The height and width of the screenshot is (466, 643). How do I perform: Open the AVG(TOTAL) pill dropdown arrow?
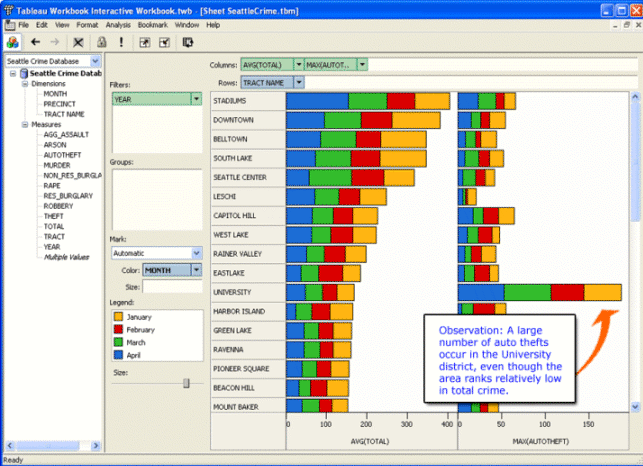pyautogui.click(x=299, y=64)
